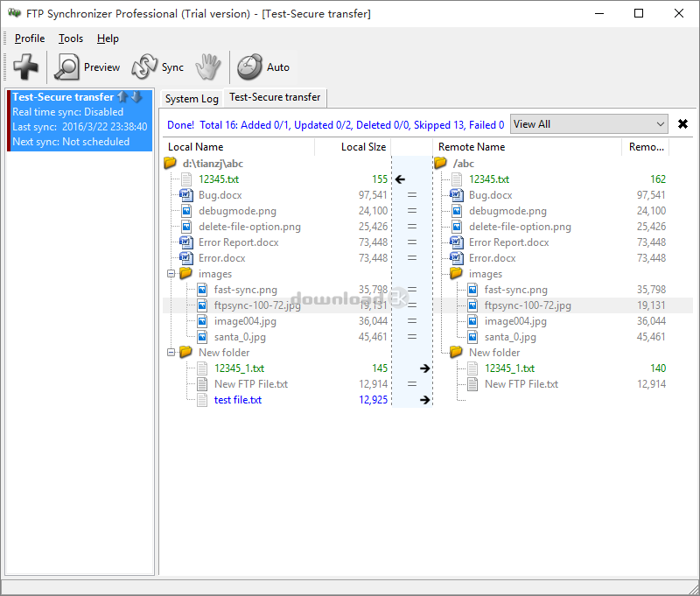
Task: Click the local fast-sync.png image icon
Action: pos(202,290)
